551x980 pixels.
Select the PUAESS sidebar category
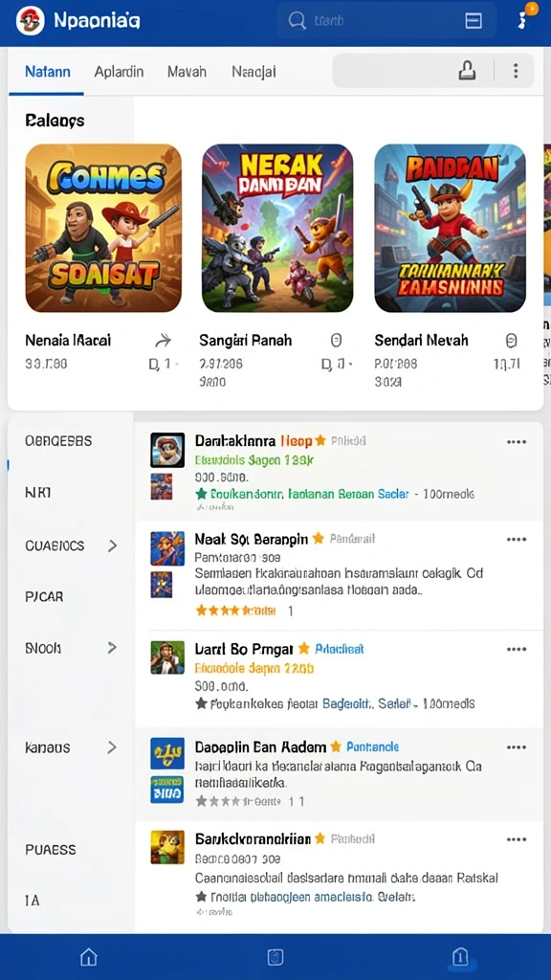(51, 850)
